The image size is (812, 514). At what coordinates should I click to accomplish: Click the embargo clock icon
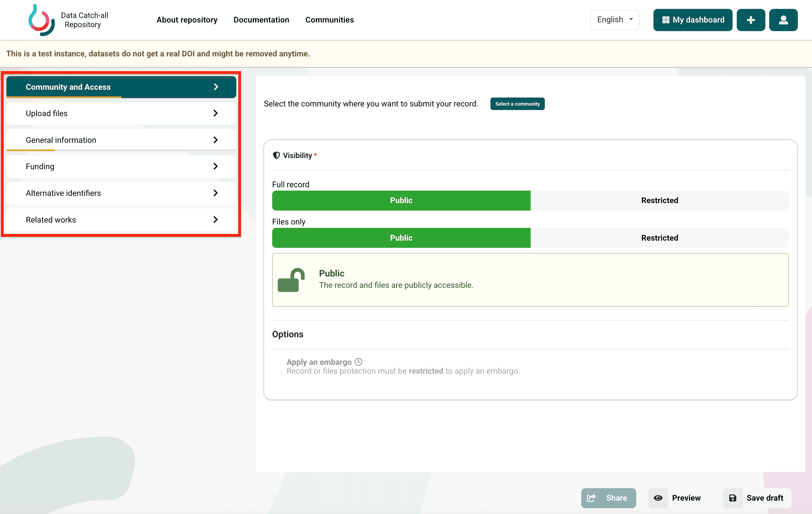pyautogui.click(x=359, y=362)
